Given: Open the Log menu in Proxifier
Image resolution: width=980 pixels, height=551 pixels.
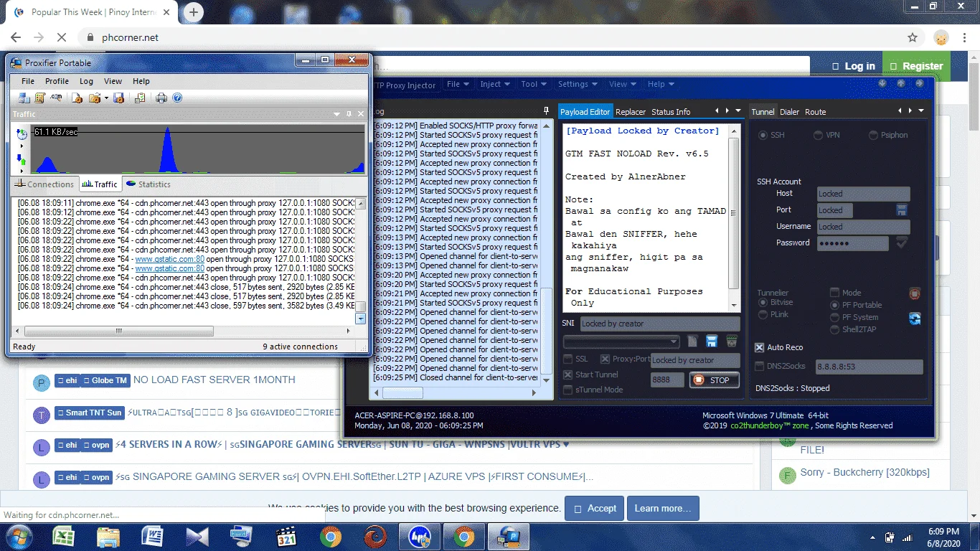Looking at the screenshot, I should pyautogui.click(x=86, y=81).
